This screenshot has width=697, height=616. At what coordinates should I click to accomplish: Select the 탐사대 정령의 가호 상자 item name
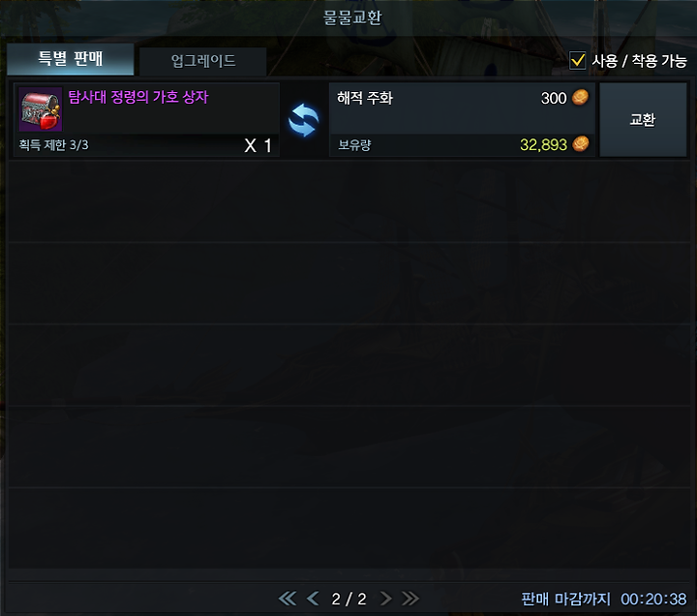[138, 97]
